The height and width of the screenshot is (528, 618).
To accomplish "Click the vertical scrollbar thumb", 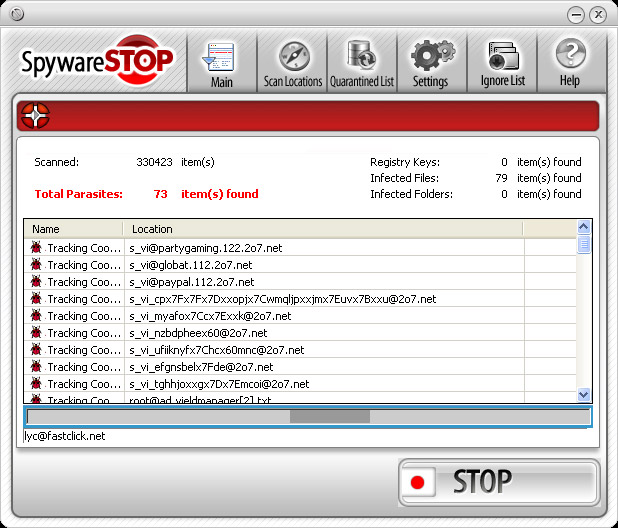I will click(x=584, y=244).
